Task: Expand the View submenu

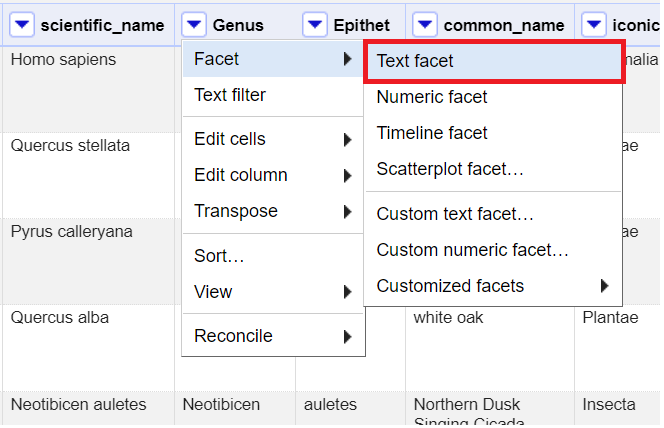Action: click(273, 292)
